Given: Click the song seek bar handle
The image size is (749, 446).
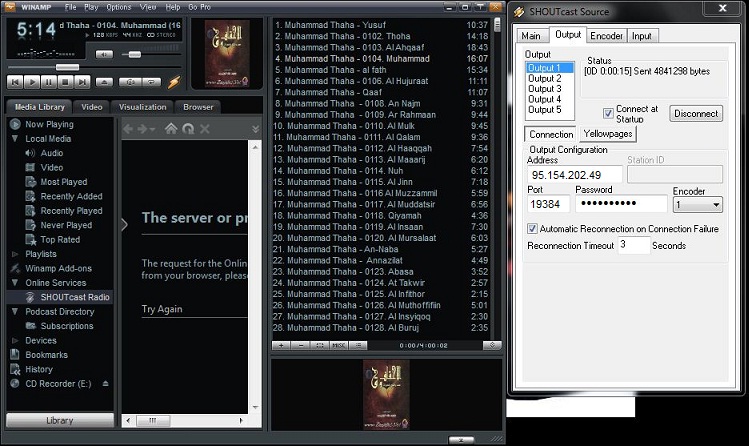Looking at the screenshot, I should pyautogui.click(x=67, y=67).
